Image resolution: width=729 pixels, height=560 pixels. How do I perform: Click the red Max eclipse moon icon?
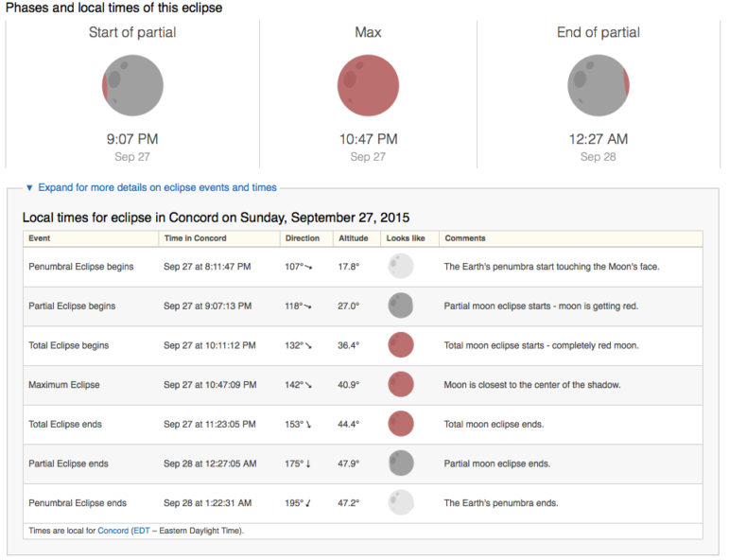(x=368, y=85)
